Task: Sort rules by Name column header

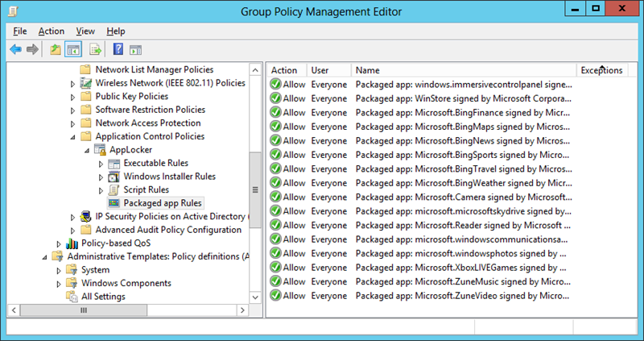Action: (x=463, y=70)
